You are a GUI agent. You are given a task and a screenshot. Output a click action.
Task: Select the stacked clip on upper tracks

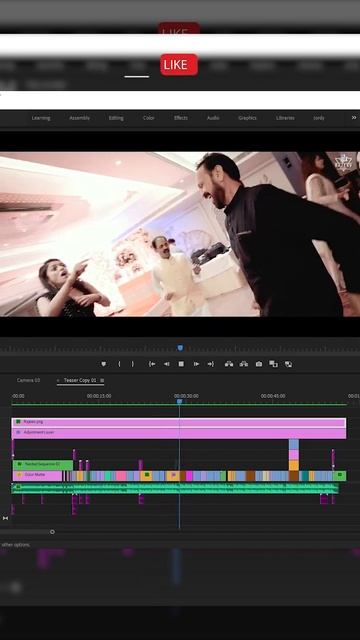[x=294, y=455]
